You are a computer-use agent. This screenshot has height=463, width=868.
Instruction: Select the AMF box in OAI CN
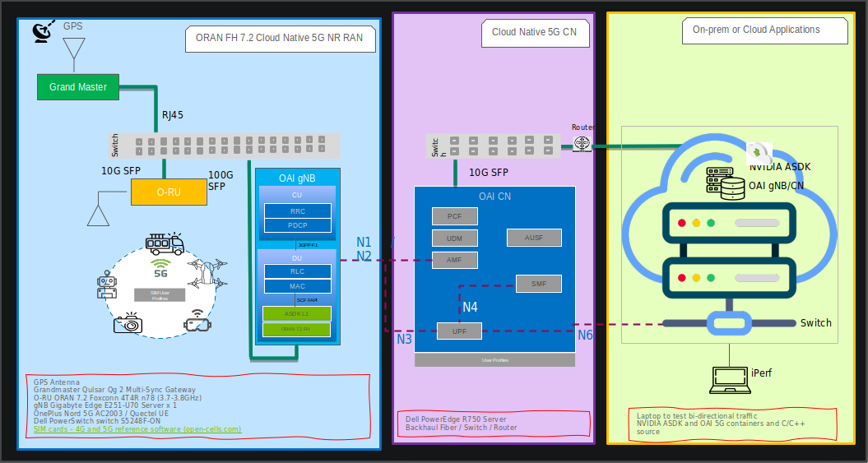454,260
